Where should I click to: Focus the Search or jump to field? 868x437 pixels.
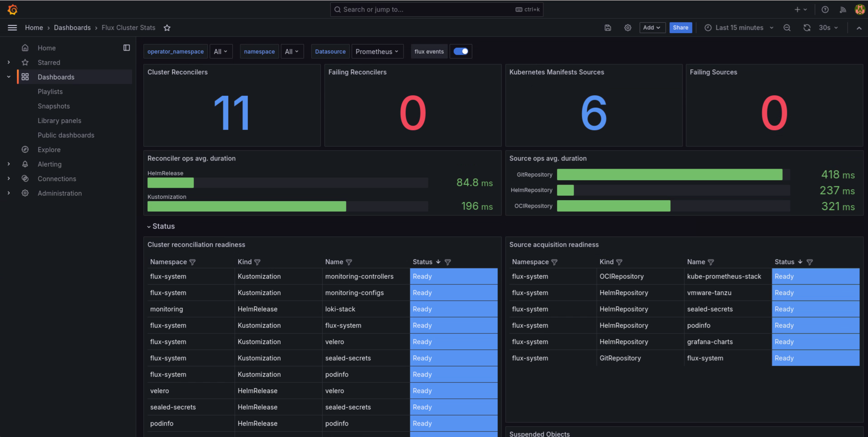click(x=437, y=9)
